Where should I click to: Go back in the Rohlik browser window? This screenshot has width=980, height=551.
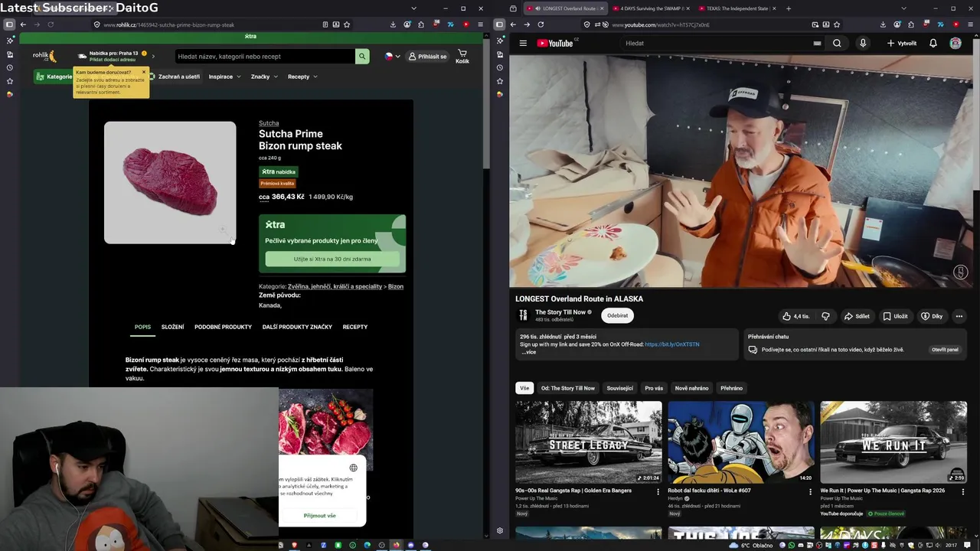click(x=23, y=24)
